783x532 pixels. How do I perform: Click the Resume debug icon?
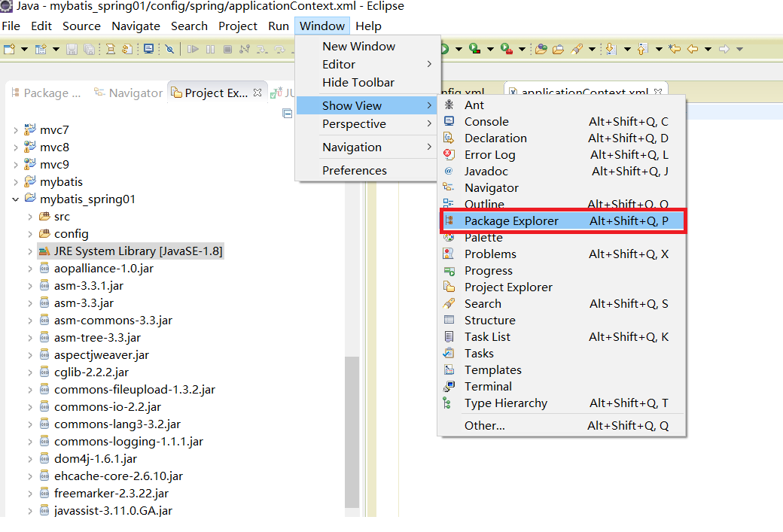[x=193, y=49]
